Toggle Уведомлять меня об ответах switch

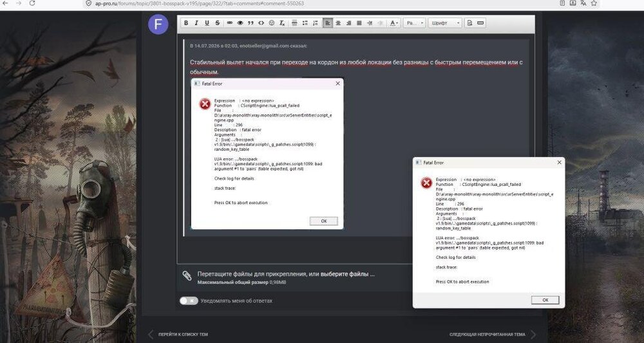(189, 301)
